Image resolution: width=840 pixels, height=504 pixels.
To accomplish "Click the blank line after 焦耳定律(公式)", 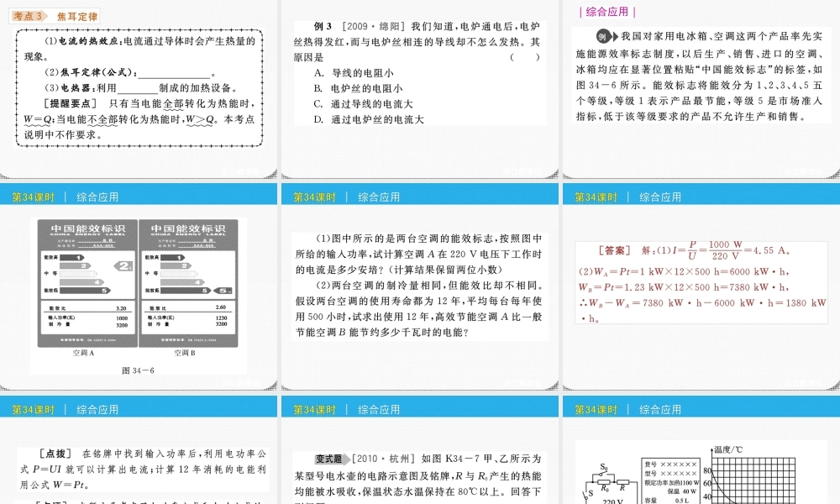I will (174, 73).
